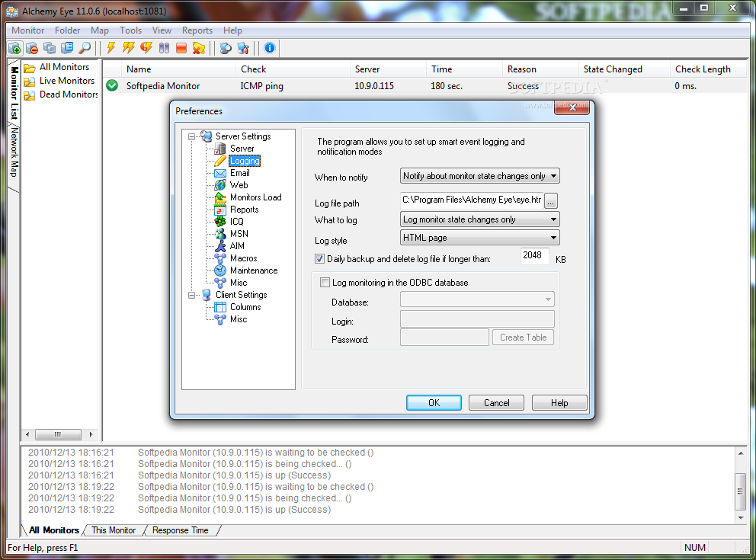Click the 2048 KB size field
756x560 pixels.
click(535, 255)
